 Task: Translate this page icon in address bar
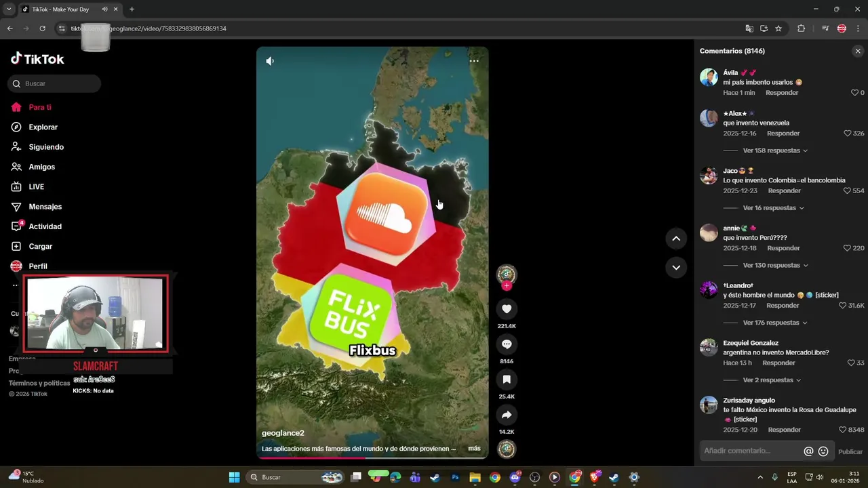pos(749,28)
